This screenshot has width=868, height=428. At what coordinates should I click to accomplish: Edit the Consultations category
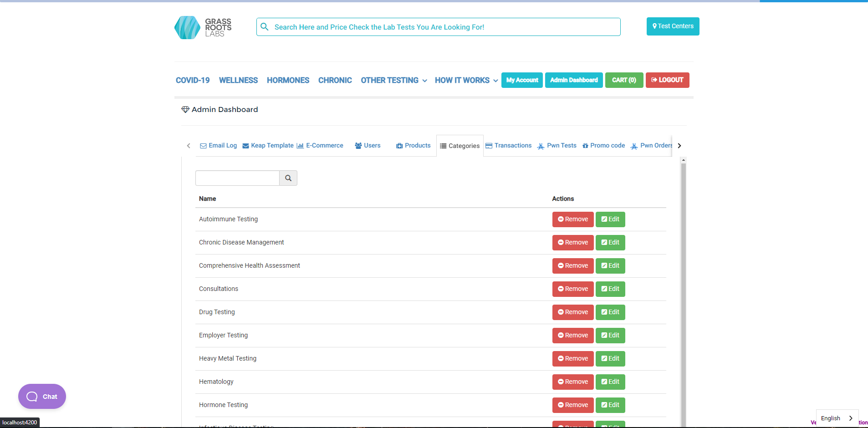click(x=610, y=289)
